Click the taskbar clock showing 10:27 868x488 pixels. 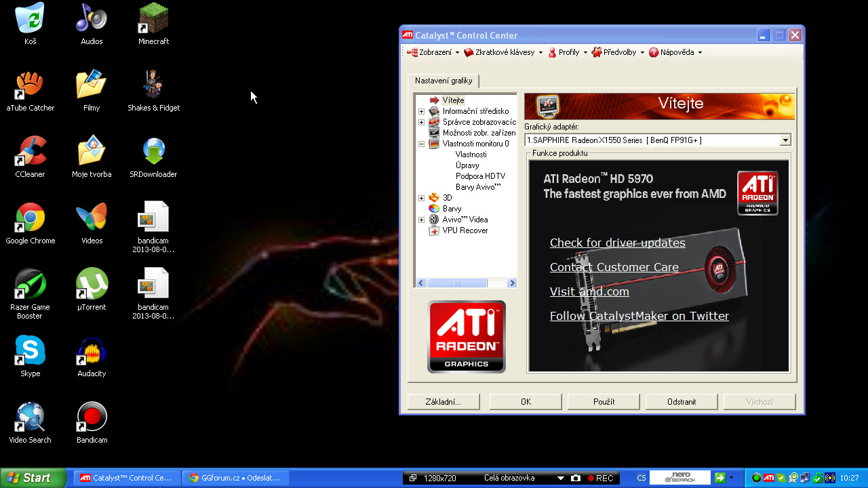pyautogui.click(x=849, y=478)
